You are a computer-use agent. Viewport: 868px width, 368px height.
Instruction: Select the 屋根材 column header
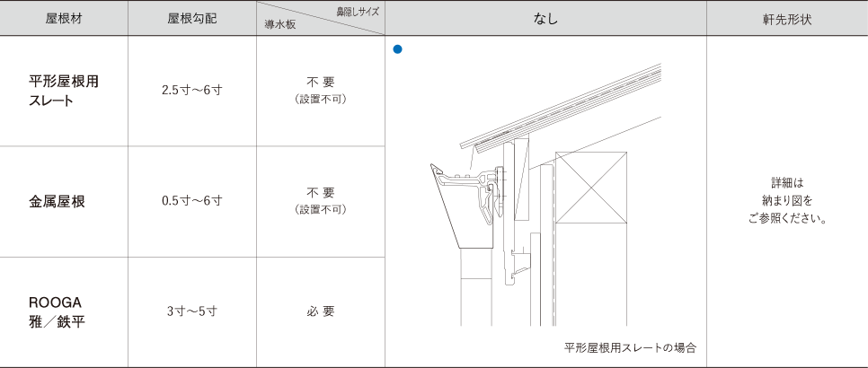click(64, 19)
